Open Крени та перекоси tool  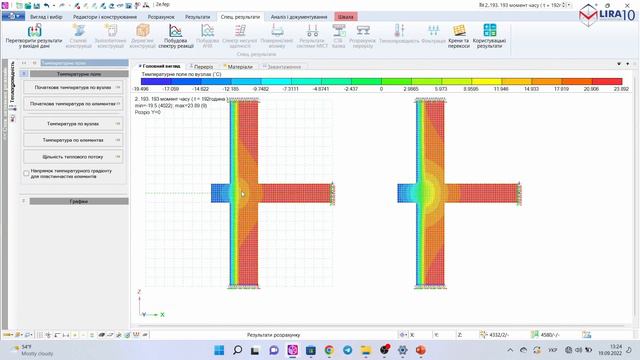click(459, 36)
